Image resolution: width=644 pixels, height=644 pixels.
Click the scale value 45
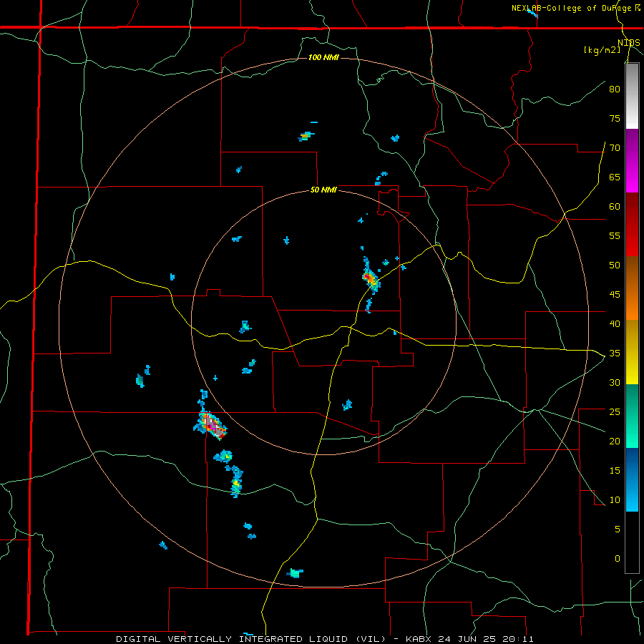[615, 295]
